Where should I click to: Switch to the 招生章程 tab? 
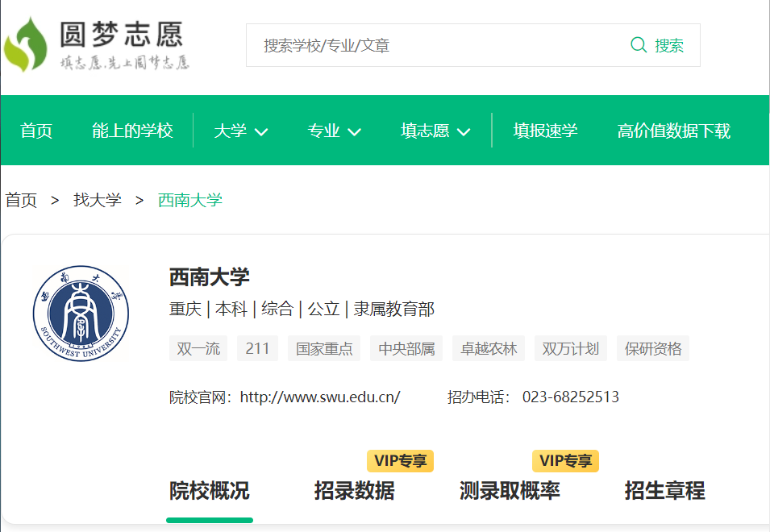665,491
